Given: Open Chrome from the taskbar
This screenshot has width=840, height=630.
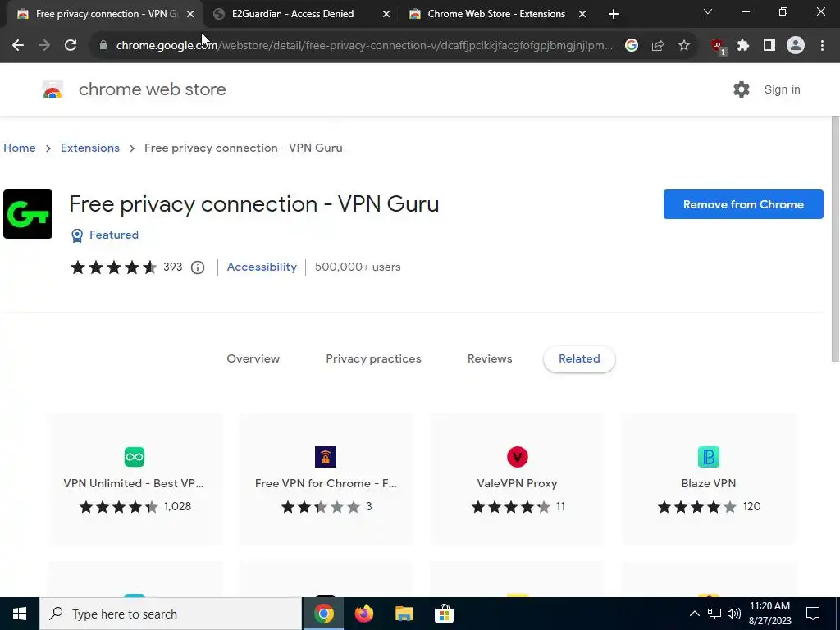Looking at the screenshot, I should pyautogui.click(x=323, y=614).
